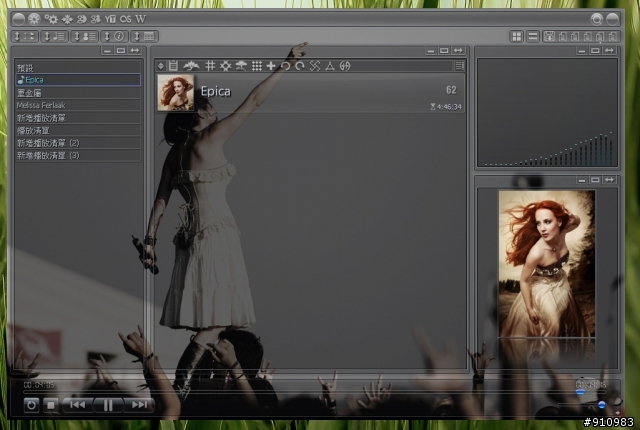Click the magnifier search icon at top right

[596, 19]
